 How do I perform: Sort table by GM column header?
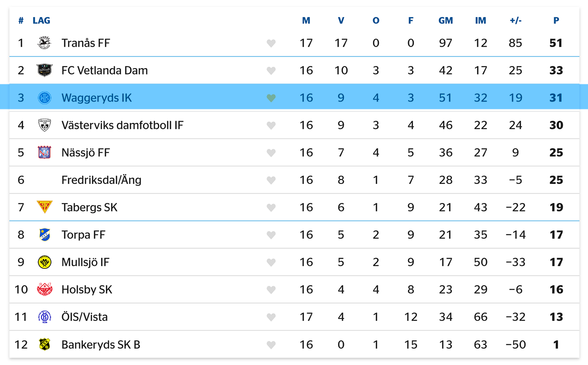pyautogui.click(x=445, y=21)
